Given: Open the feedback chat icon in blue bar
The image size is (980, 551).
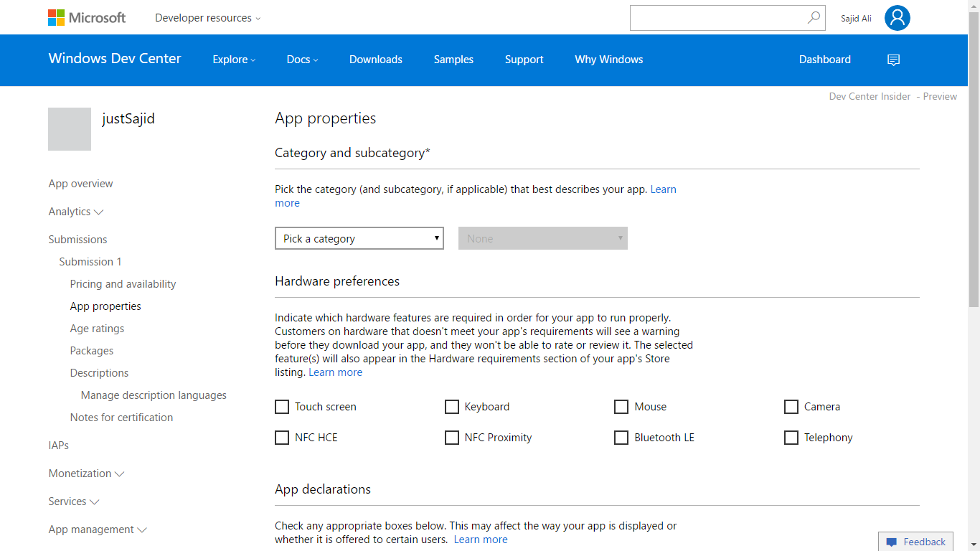Looking at the screenshot, I should coord(893,60).
